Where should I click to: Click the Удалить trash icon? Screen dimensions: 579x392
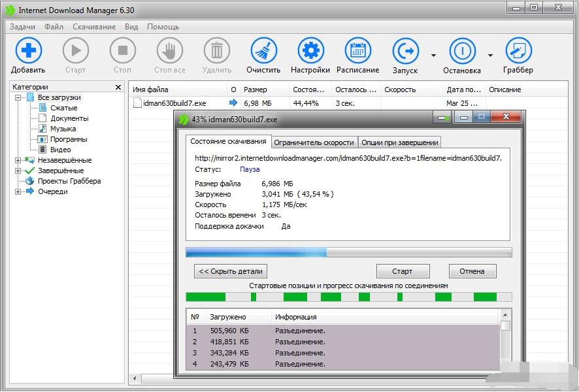click(x=217, y=50)
